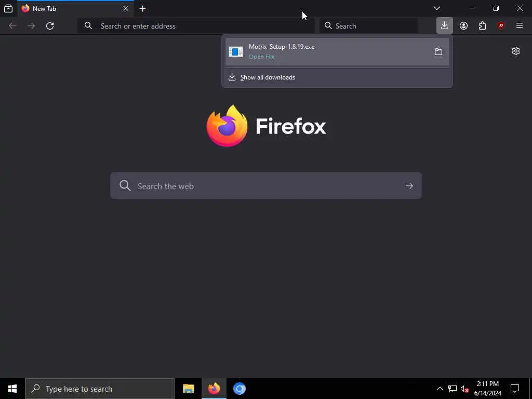Restore down the Firefox window
Screen dimensions: 532x399
click(496, 8)
